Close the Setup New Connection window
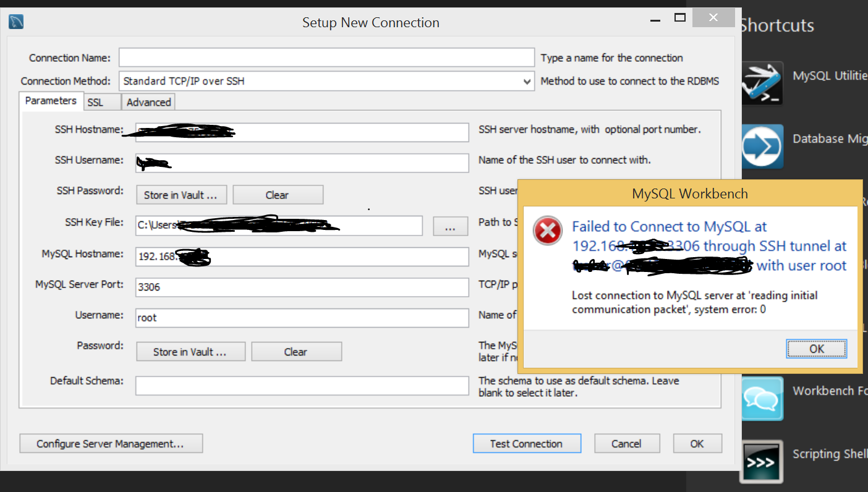 [713, 18]
